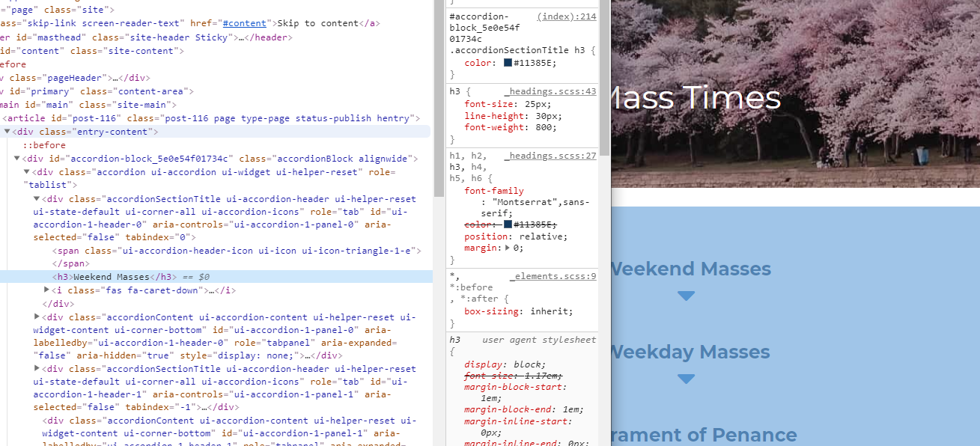Screen dimensions: 980x446
Task: Expand the Weekday Masses accordion heading
Action: (x=689, y=352)
